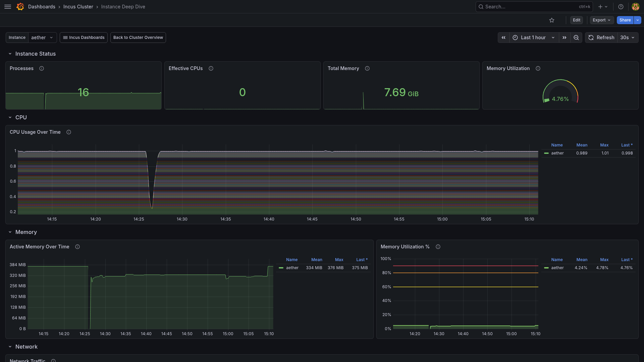Zoom out the time range

click(x=576, y=38)
